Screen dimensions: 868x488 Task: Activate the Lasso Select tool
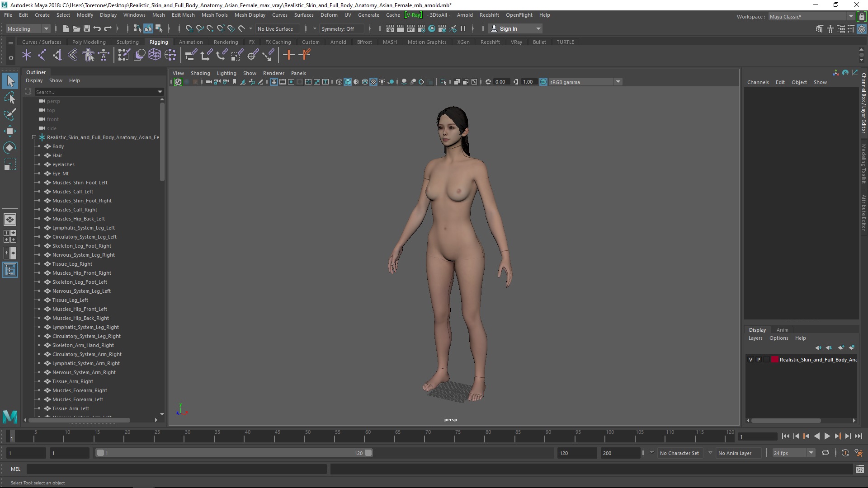[10, 98]
